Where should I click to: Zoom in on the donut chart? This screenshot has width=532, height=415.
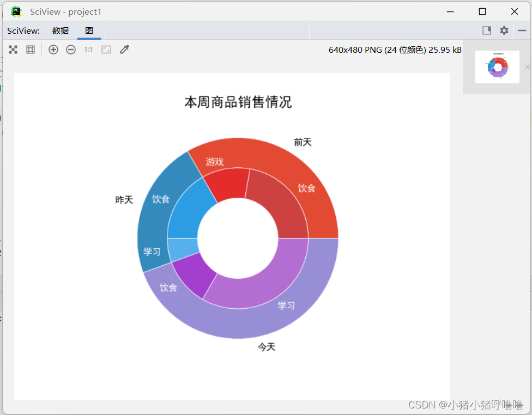pyautogui.click(x=53, y=50)
